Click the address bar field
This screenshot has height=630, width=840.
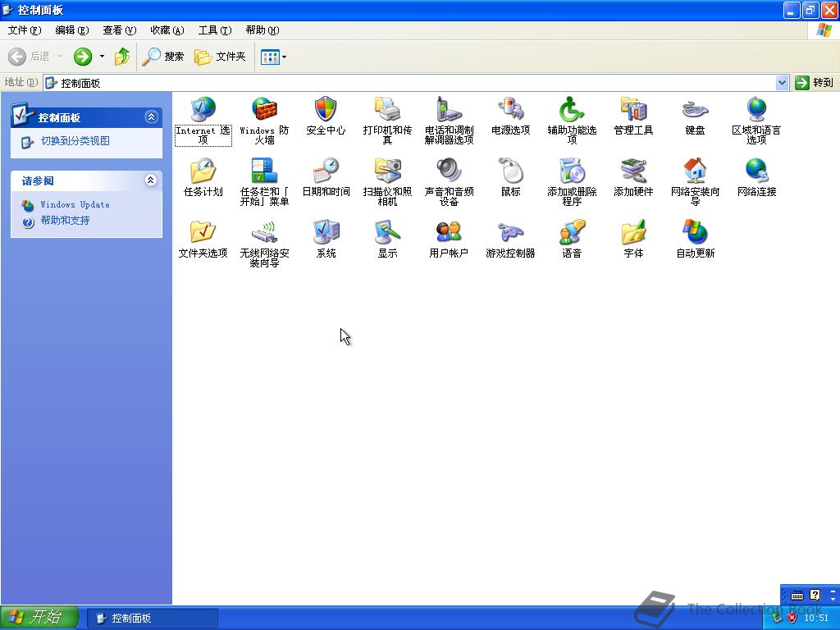click(410, 83)
